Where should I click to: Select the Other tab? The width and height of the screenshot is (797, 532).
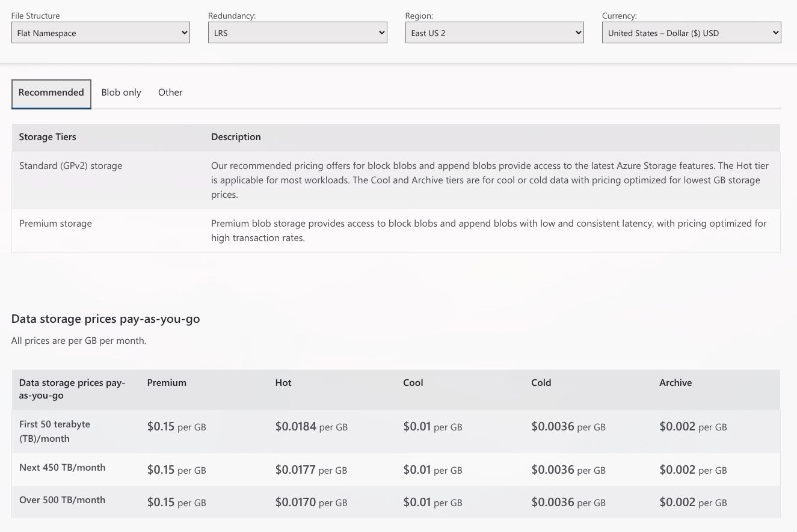point(170,92)
